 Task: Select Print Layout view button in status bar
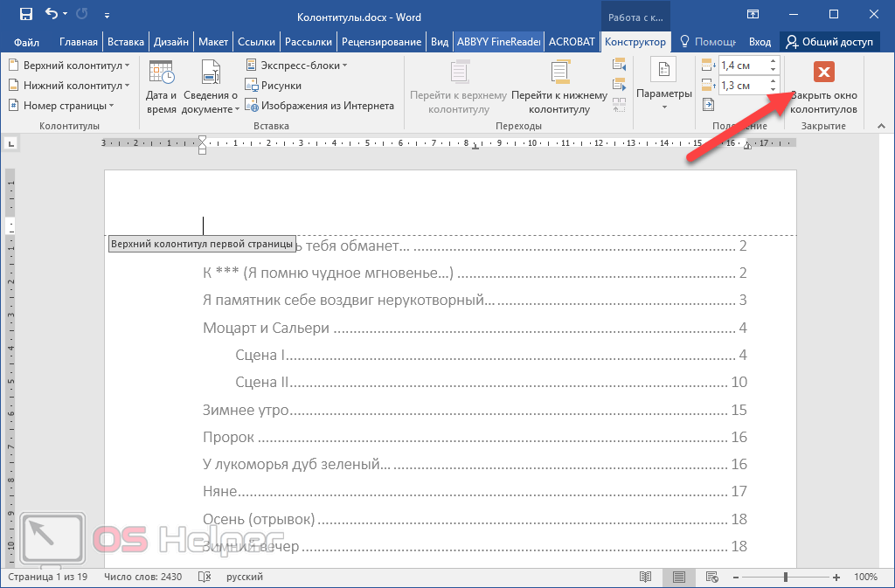679,577
